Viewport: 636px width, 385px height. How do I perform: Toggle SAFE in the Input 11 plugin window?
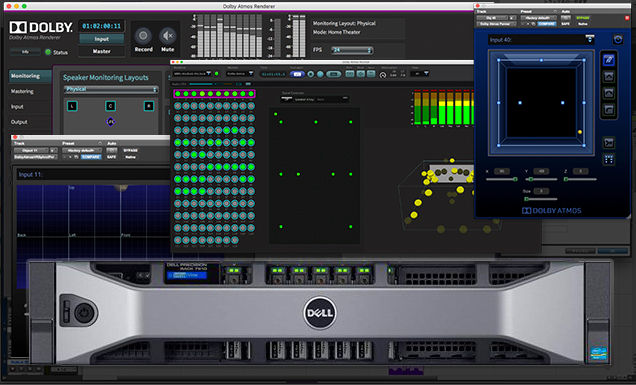(112, 157)
